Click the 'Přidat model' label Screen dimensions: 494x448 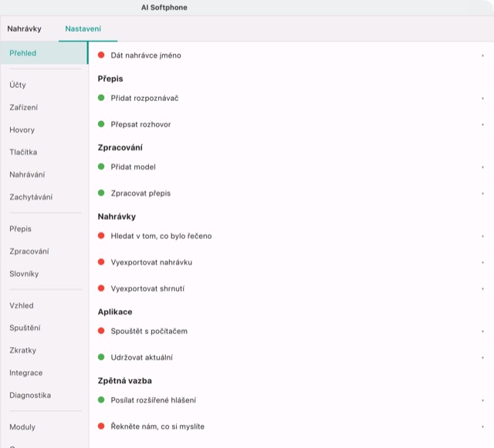coord(134,167)
